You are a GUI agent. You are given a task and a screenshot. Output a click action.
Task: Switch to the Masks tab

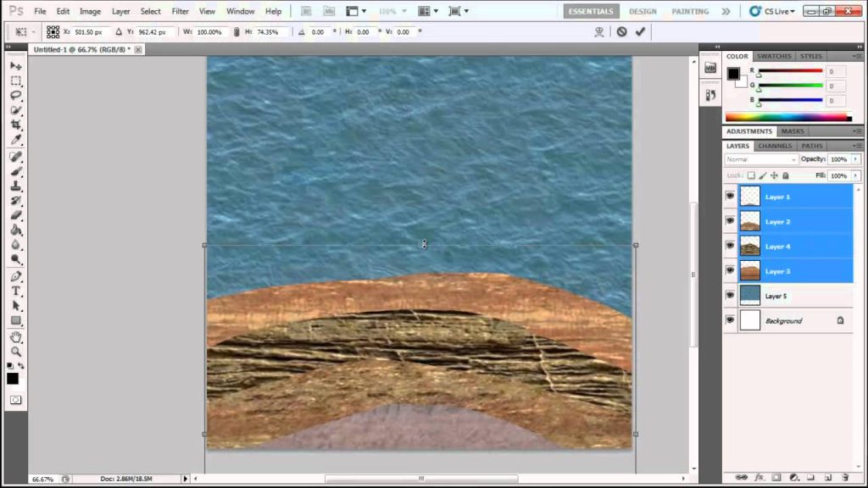793,131
